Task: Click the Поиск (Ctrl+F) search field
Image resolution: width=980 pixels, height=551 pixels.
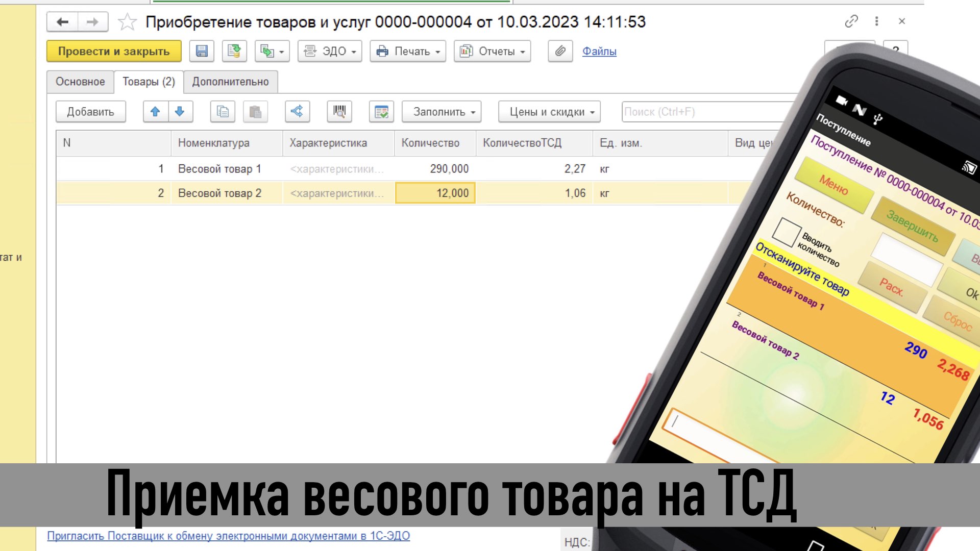Action: coord(707,112)
